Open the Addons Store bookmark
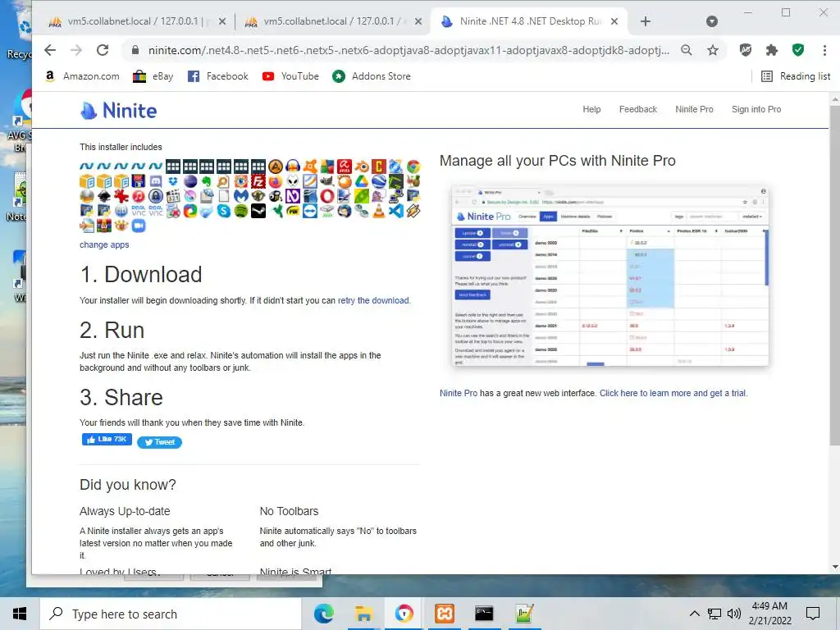This screenshot has height=630, width=840. click(372, 76)
